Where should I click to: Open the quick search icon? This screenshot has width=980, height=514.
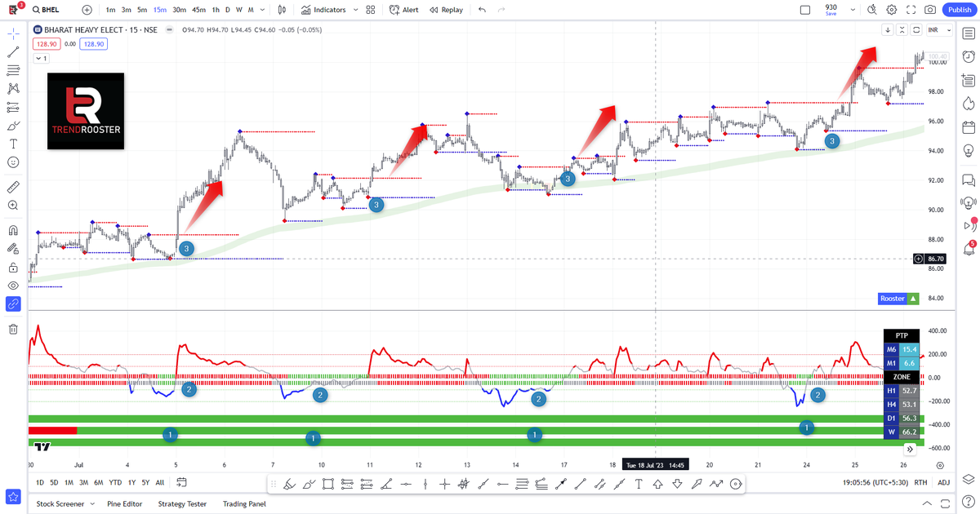(871, 10)
